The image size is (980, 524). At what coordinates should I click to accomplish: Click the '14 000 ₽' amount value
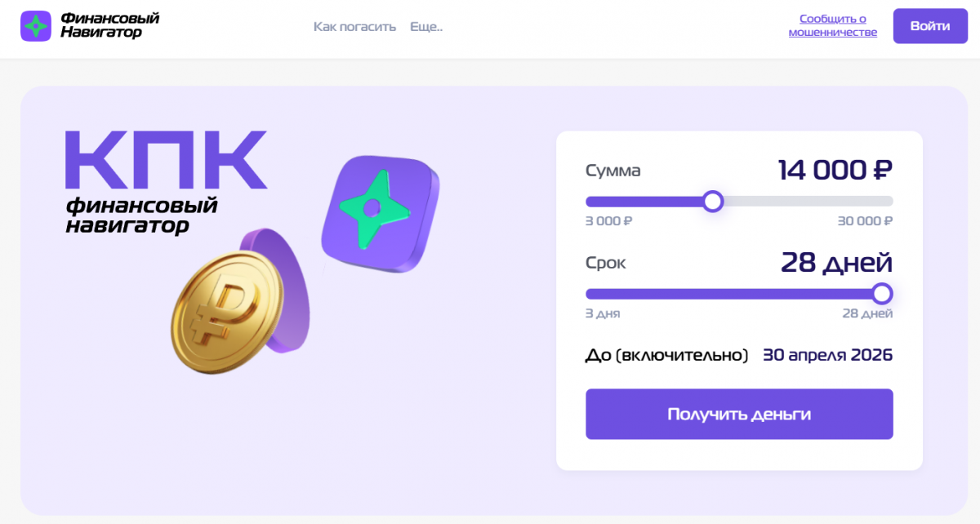(x=835, y=170)
